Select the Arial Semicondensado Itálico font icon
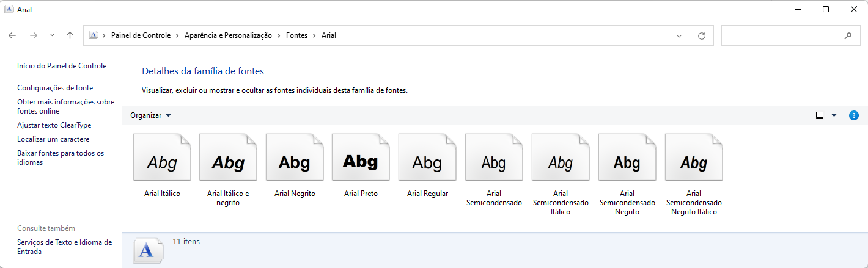The height and width of the screenshot is (268, 868). pos(561,157)
